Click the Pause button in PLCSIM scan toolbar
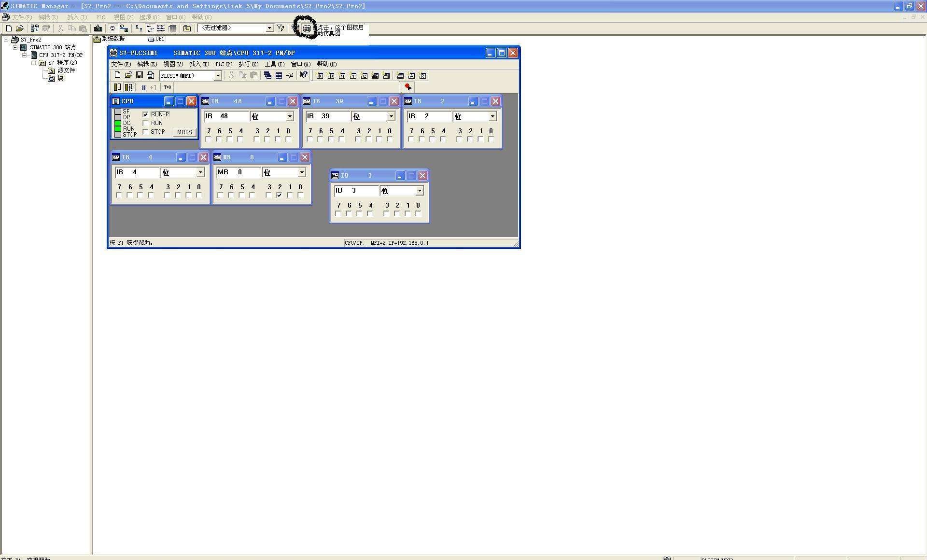Screen dimensions: 927x560 point(143,87)
